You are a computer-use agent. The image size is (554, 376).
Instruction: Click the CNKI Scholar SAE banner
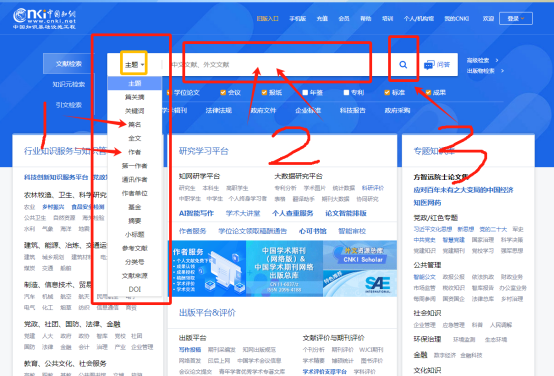[360, 269]
